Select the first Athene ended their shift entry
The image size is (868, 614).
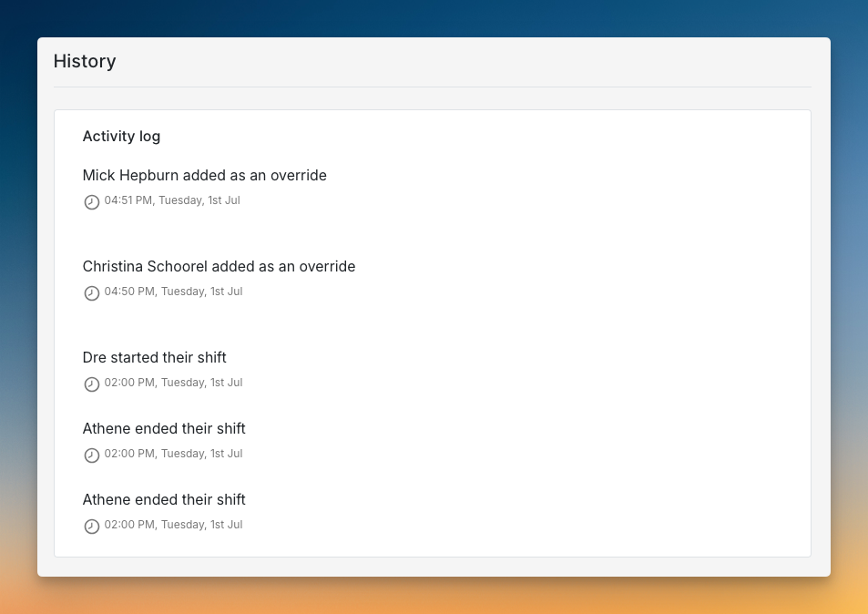(164, 428)
